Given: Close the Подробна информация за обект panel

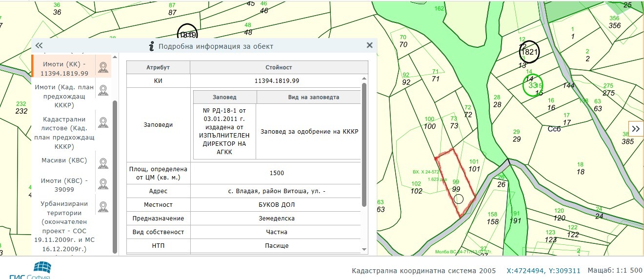Looking at the screenshot, I should pos(369,45).
